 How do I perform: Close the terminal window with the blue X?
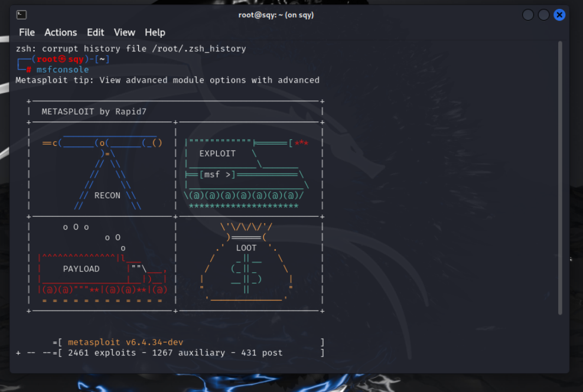point(559,15)
